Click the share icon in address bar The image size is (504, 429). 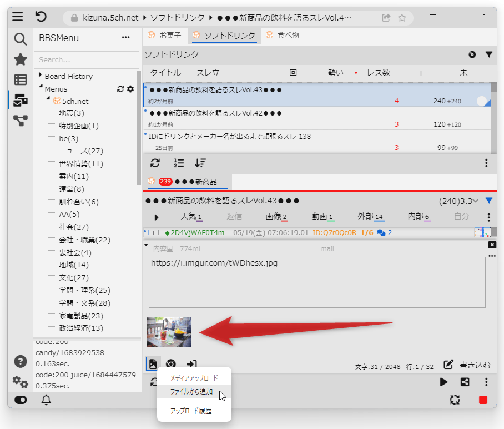tap(386, 18)
